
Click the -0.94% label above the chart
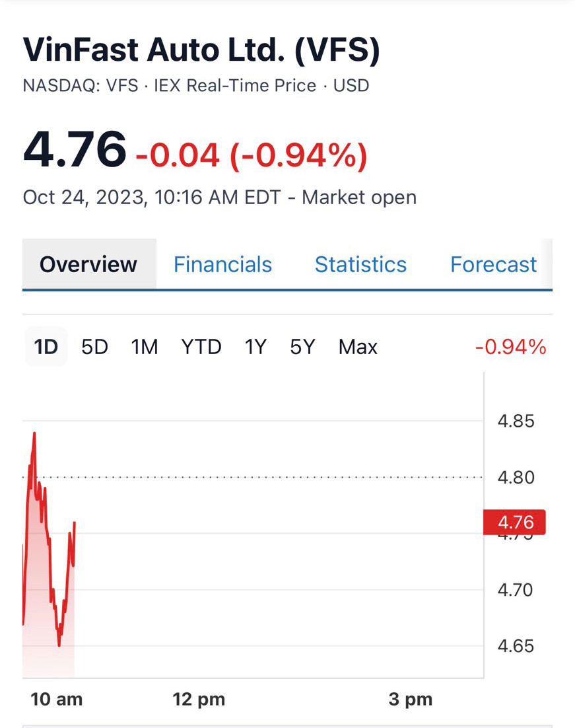pyautogui.click(x=511, y=347)
